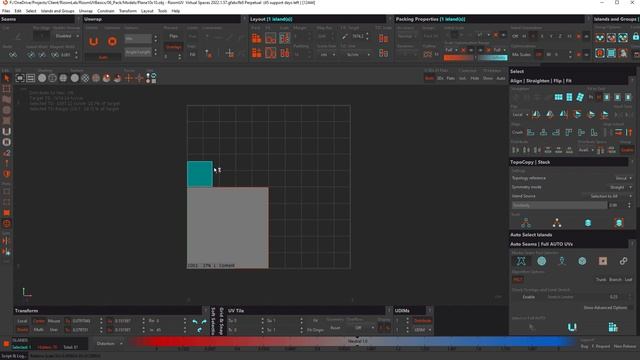This screenshot has width=640, height=360.
Task: Click the first group icon in Islands and Groups
Action: (x=600, y=38)
